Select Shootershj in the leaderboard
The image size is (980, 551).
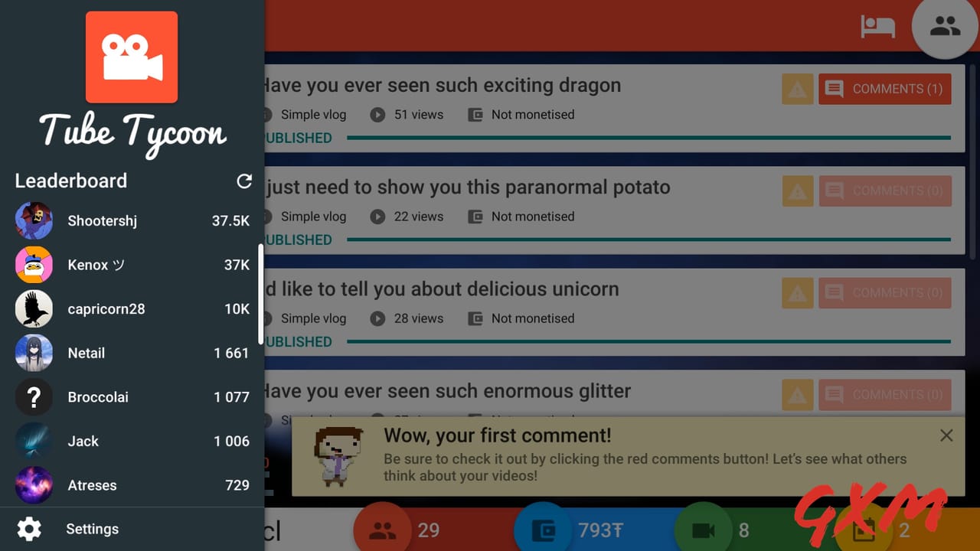pyautogui.click(x=132, y=221)
